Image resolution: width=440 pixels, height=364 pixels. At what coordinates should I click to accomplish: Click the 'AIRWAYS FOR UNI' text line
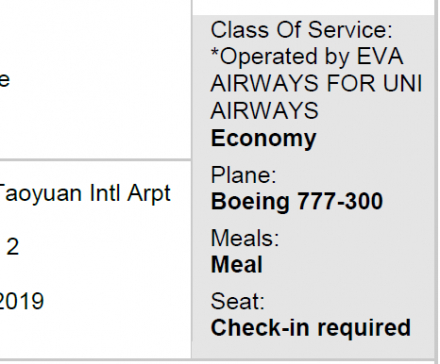click(317, 83)
